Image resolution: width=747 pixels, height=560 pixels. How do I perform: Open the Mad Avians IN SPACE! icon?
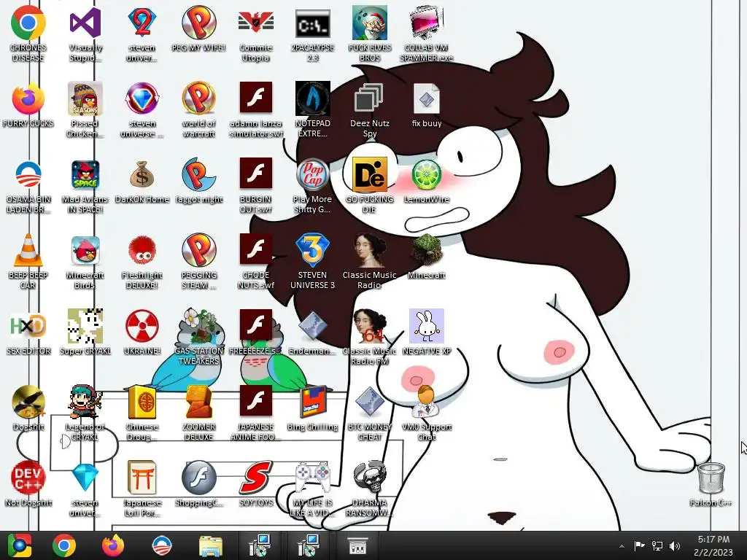[x=85, y=174]
